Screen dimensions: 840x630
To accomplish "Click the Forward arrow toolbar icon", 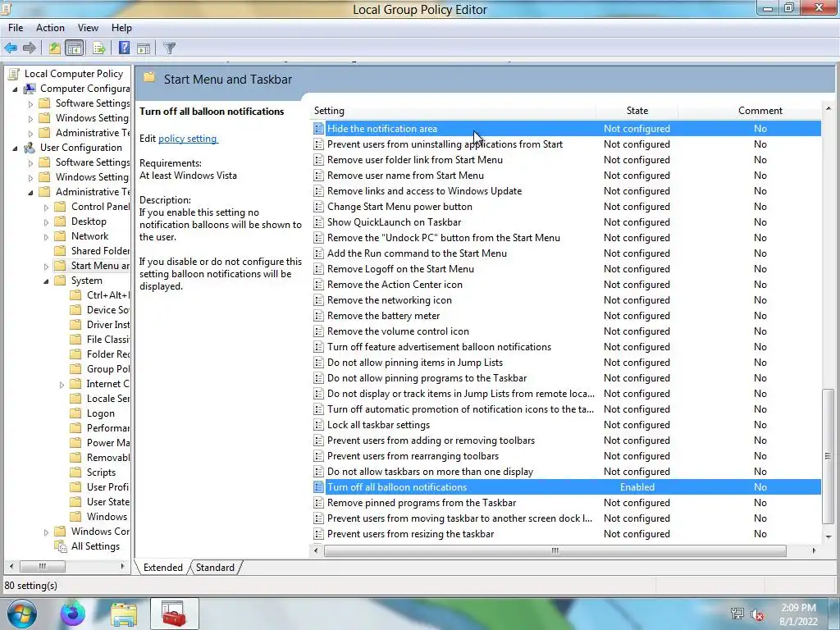I will pyautogui.click(x=30, y=48).
